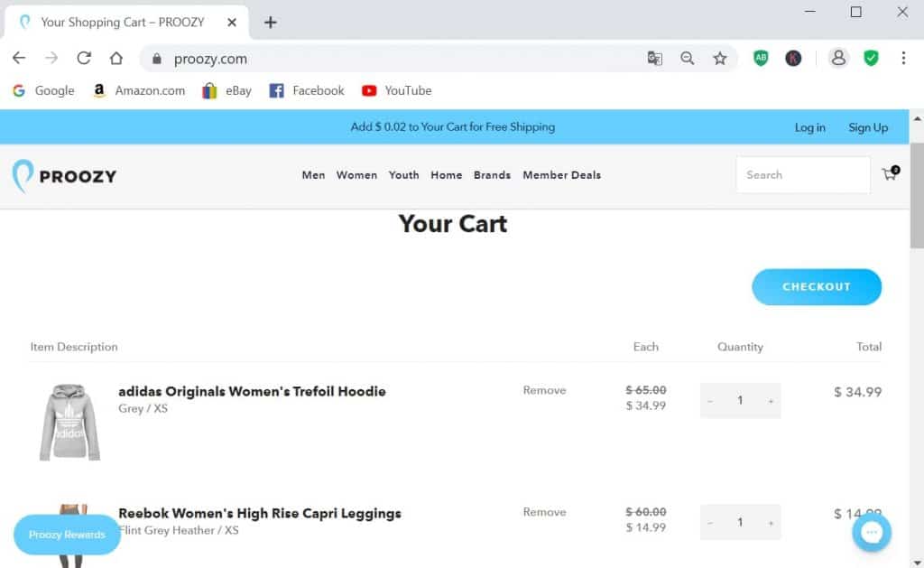Open the Brands menu
924x568 pixels.
click(x=492, y=175)
